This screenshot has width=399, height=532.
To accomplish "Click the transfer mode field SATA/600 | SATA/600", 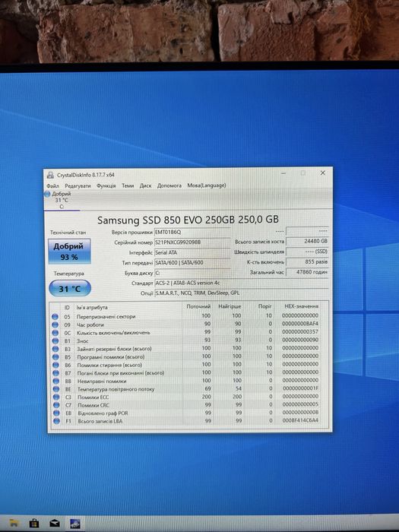I will coord(192,263).
